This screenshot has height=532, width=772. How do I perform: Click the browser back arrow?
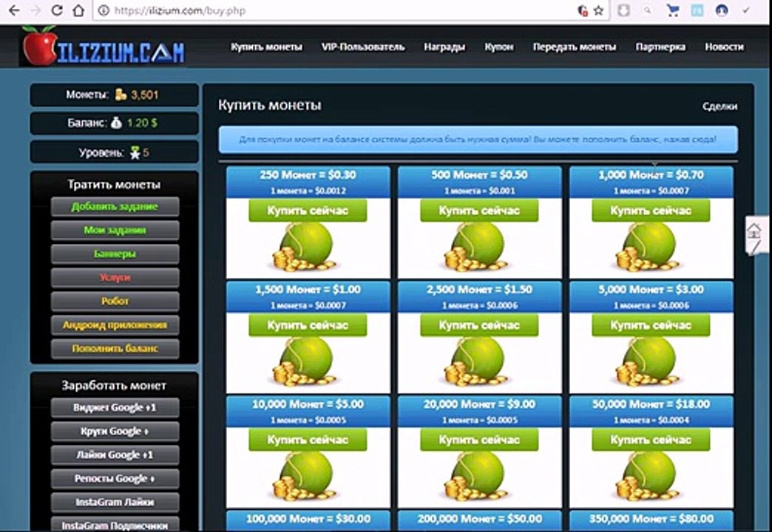point(14,10)
